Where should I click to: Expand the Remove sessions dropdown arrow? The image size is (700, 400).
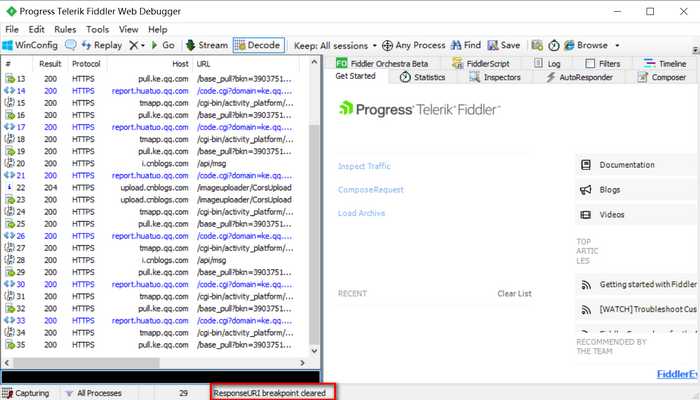pyautogui.click(x=143, y=46)
